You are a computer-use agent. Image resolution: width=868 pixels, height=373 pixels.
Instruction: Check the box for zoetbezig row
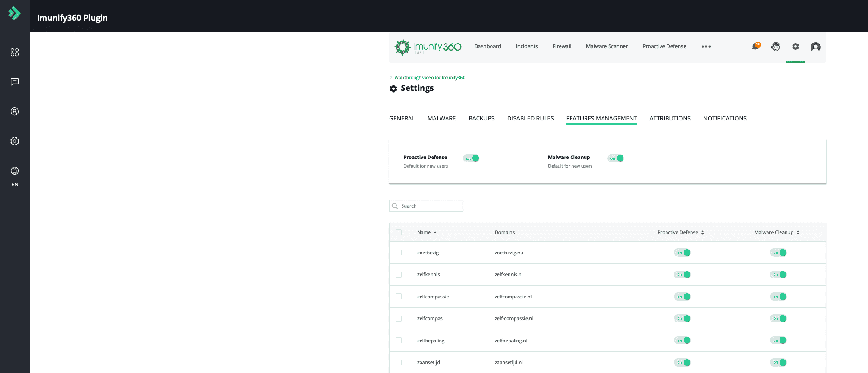pos(398,253)
